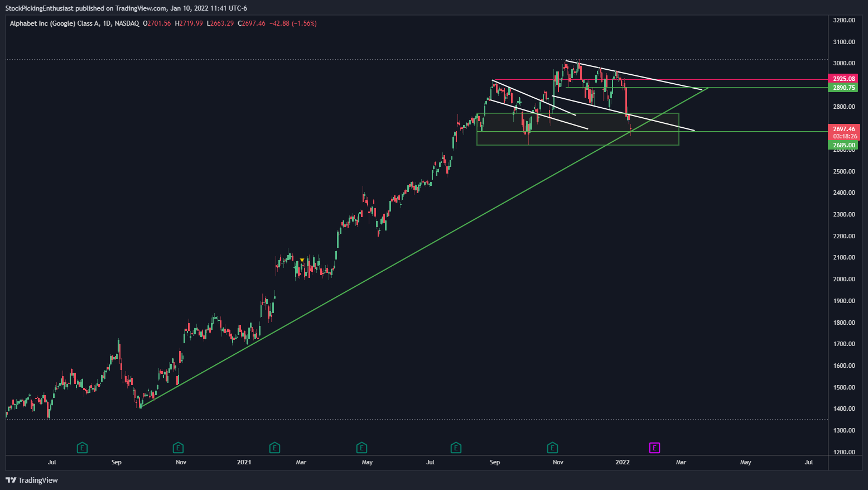Click the 2021 label on time axis

[244, 462]
